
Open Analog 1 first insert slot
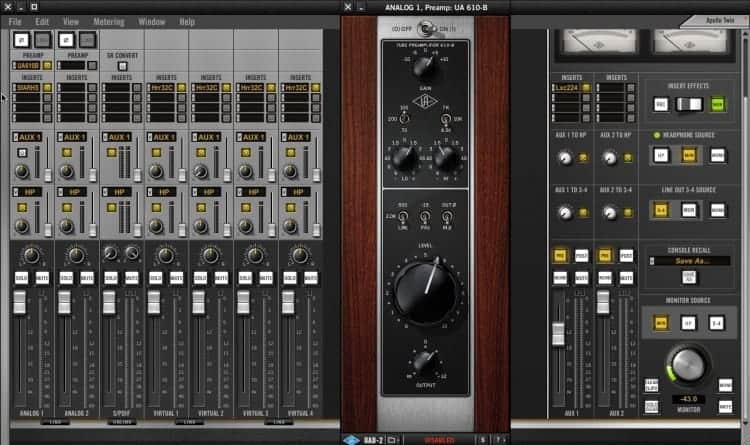[27, 88]
